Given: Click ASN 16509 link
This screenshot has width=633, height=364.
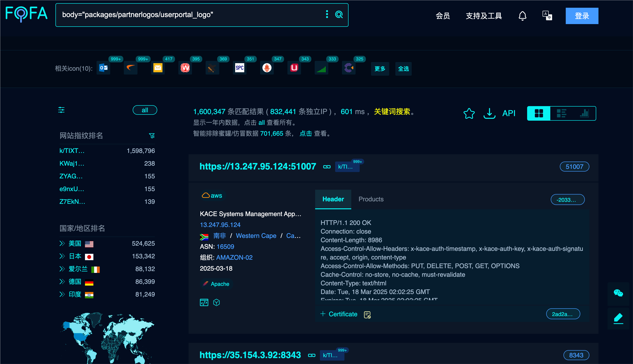Looking at the screenshot, I should [225, 247].
